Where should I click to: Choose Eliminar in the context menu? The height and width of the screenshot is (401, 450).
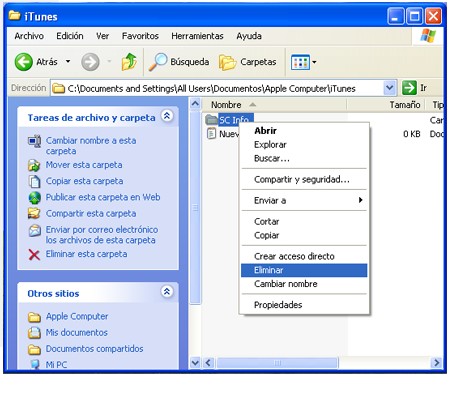pyautogui.click(x=304, y=270)
